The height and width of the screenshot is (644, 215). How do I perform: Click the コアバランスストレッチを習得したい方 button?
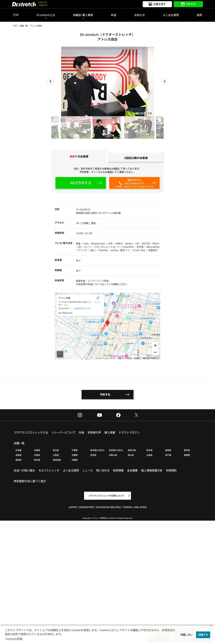(107, 496)
